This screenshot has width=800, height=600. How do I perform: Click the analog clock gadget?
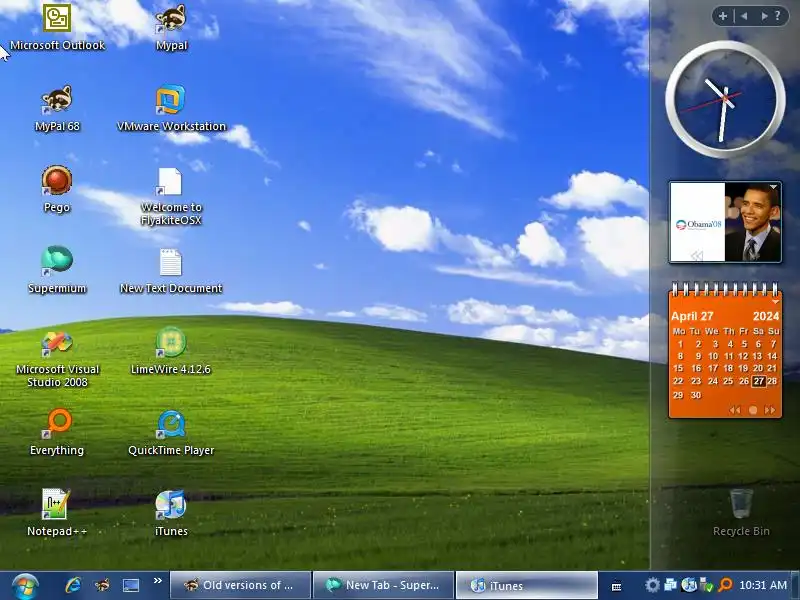click(x=724, y=99)
